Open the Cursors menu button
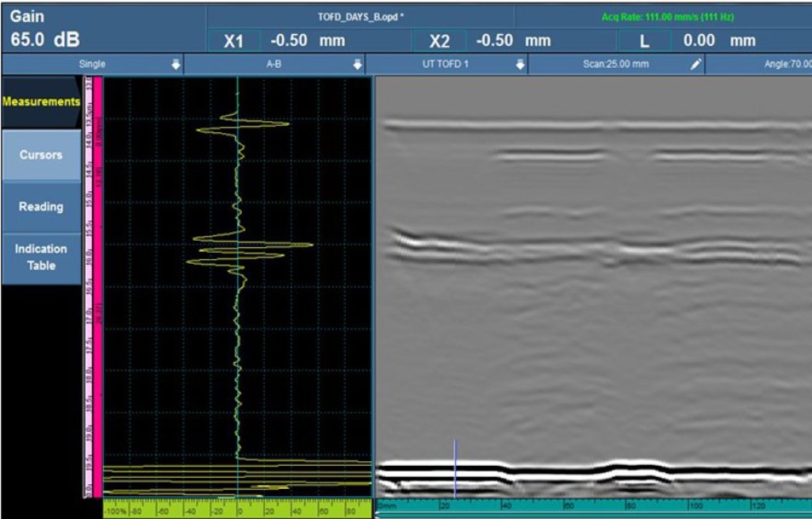This screenshot has width=812, height=519. (x=41, y=155)
